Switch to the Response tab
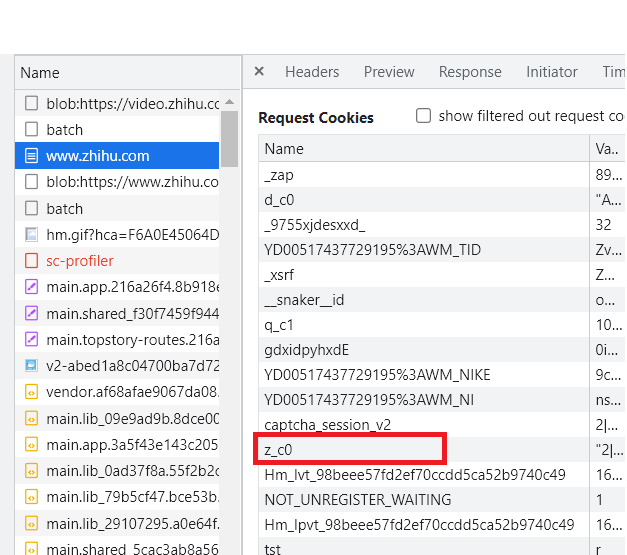 (470, 72)
